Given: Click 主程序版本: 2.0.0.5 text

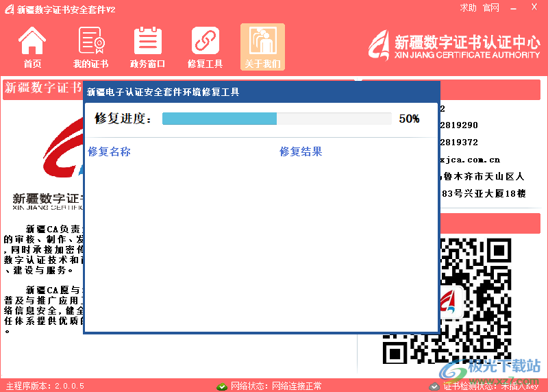Looking at the screenshot, I should tap(45, 386).
